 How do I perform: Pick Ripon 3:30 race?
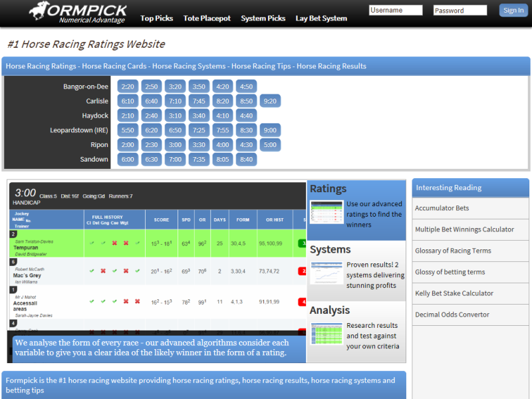199,145
